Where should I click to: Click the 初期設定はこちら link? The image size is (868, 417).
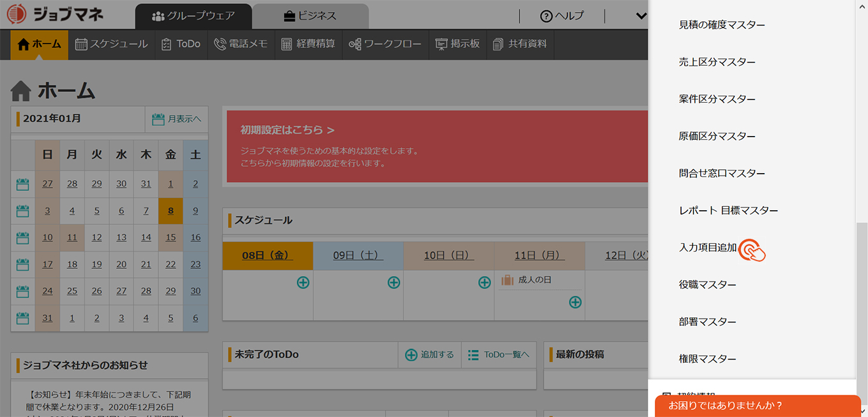click(287, 130)
